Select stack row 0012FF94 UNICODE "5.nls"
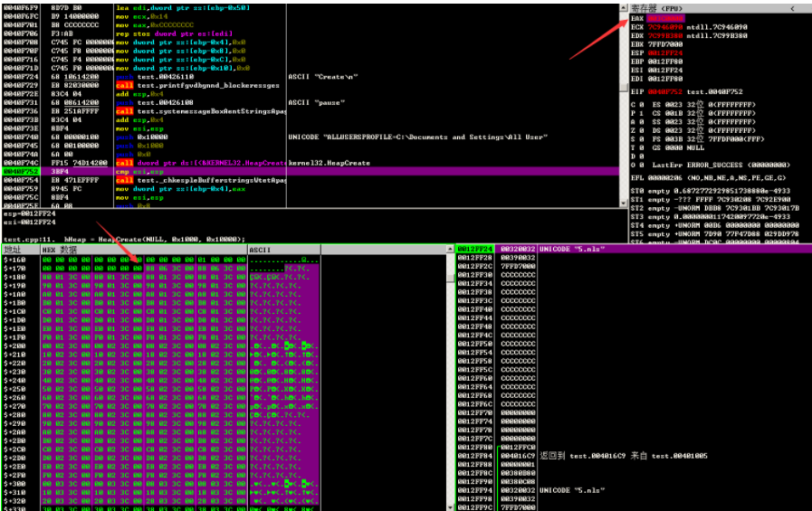The height and width of the screenshot is (511, 812). [x=634, y=490]
